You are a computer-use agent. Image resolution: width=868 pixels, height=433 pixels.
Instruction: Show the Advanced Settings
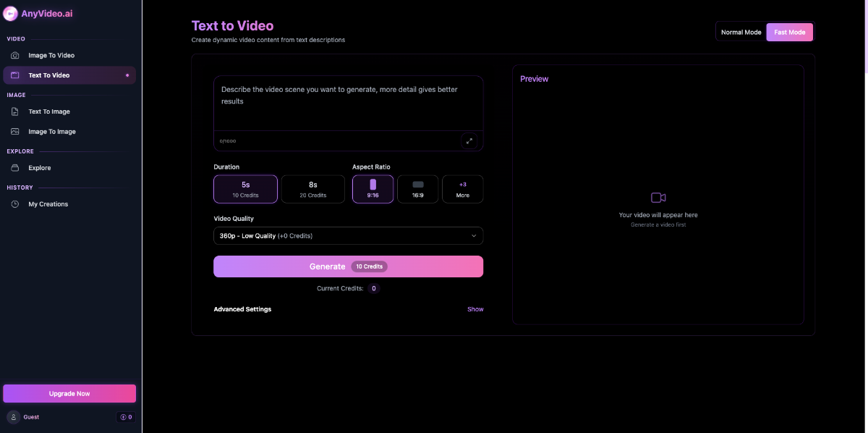coord(475,309)
